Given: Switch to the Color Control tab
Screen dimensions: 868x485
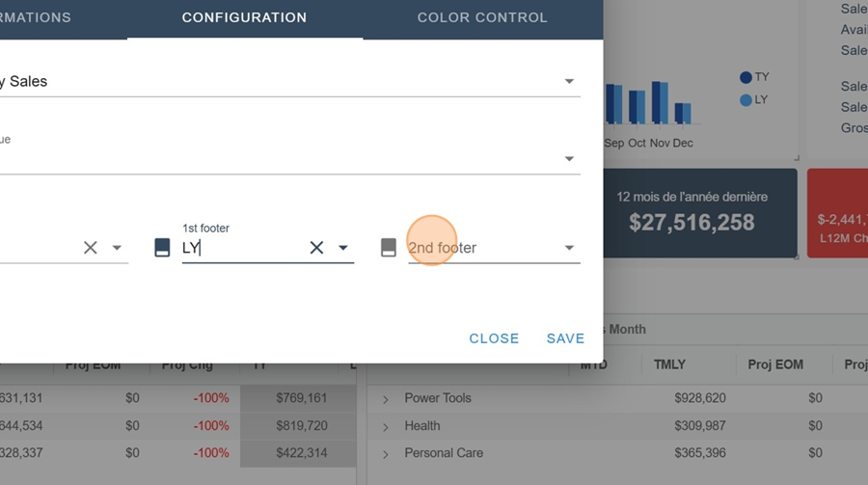Looking at the screenshot, I should (482, 17).
